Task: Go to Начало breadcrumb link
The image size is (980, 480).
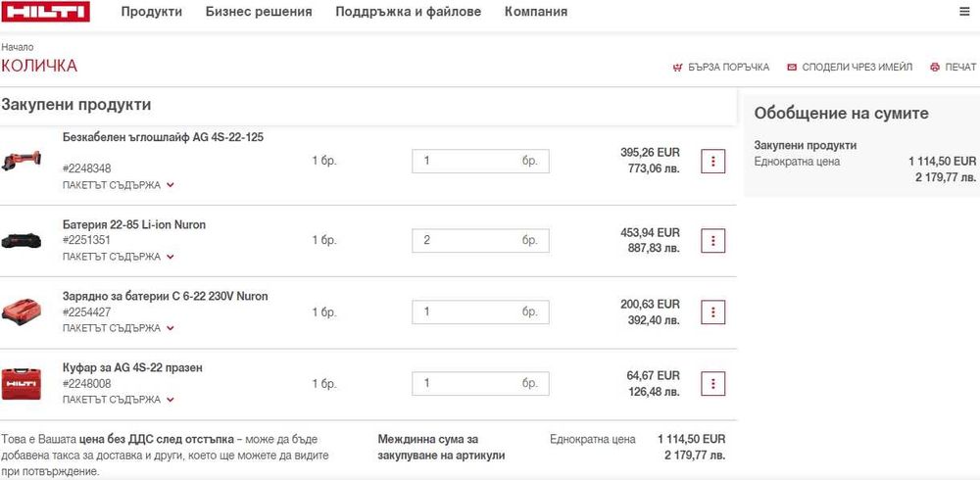Action: (18, 47)
